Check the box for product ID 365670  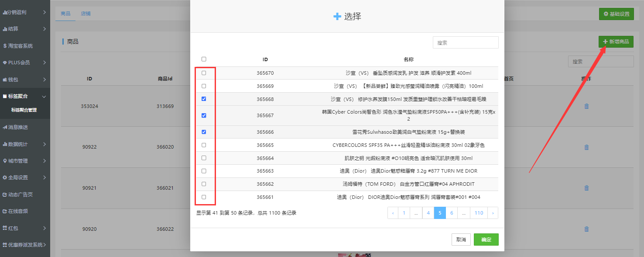point(204,73)
